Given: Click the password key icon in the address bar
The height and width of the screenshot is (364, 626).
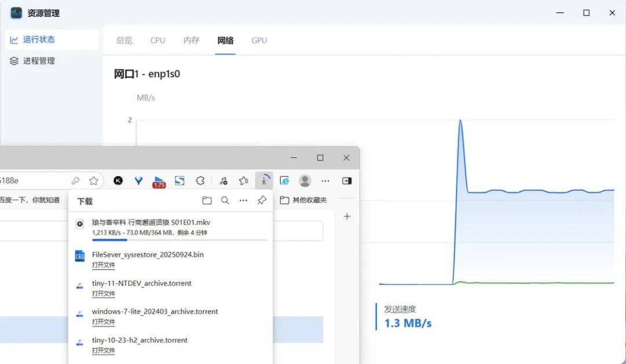Looking at the screenshot, I should (75, 181).
